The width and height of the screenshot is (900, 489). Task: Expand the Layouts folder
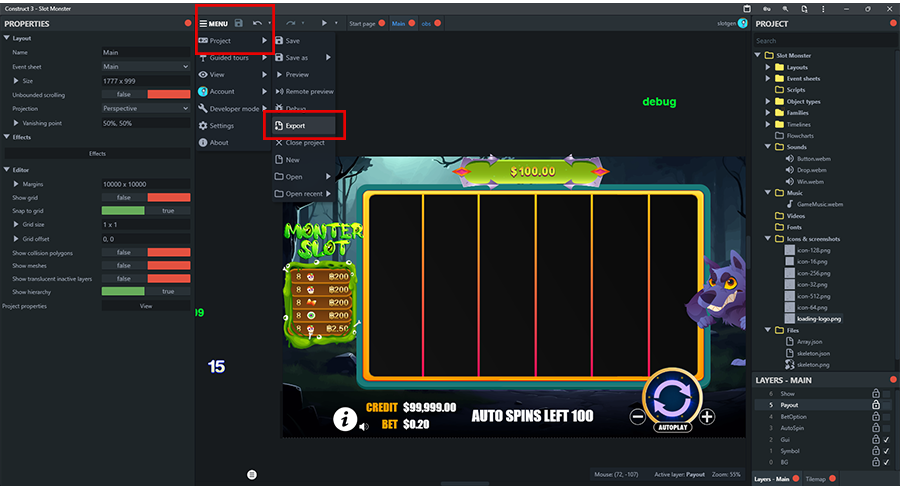pos(768,67)
